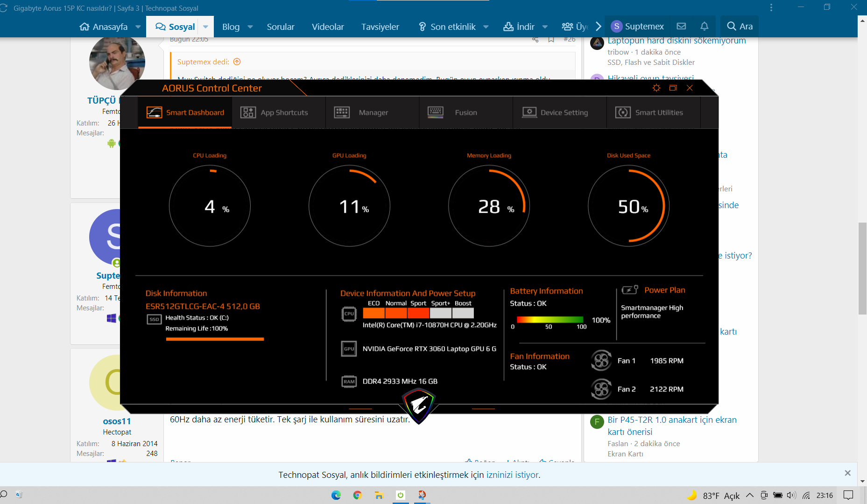
Task: Open osos11 user profile link
Action: pyautogui.click(x=117, y=421)
